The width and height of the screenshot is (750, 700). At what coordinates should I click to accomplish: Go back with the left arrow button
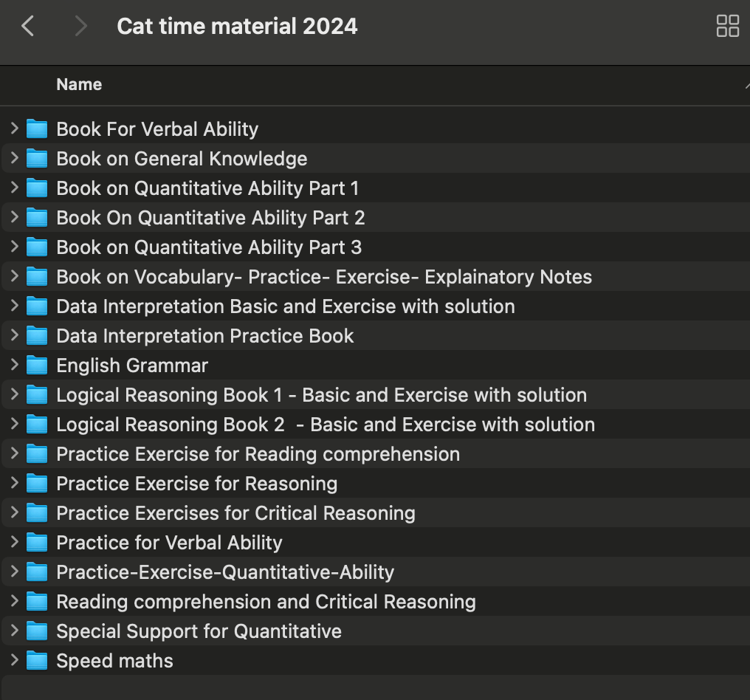click(28, 26)
